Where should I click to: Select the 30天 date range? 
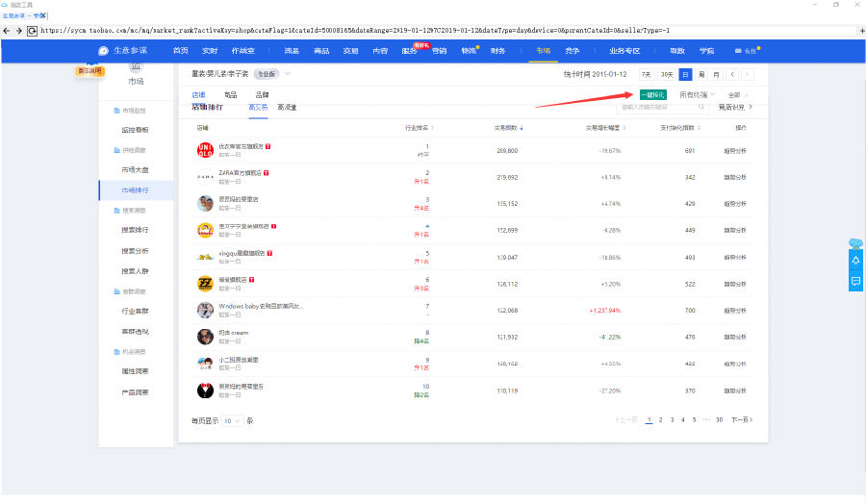click(667, 74)
